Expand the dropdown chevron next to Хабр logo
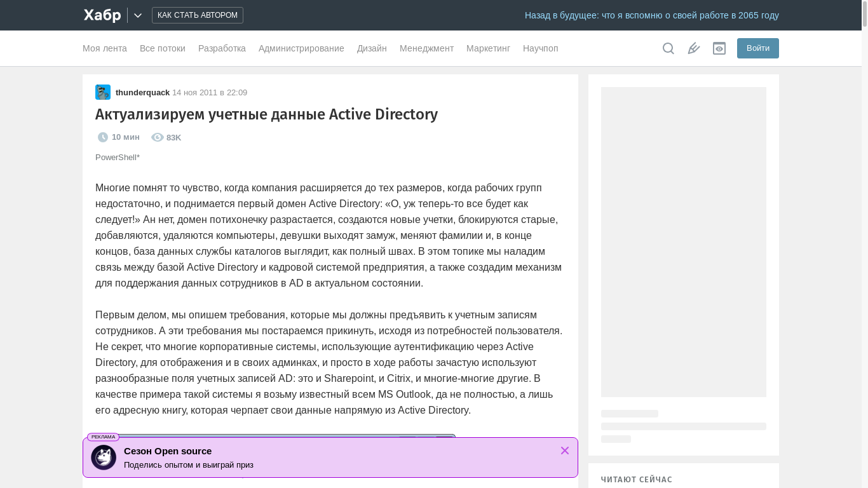Viewport: 868px width, 488px height. pyautogui.click(x=138, y=15)
